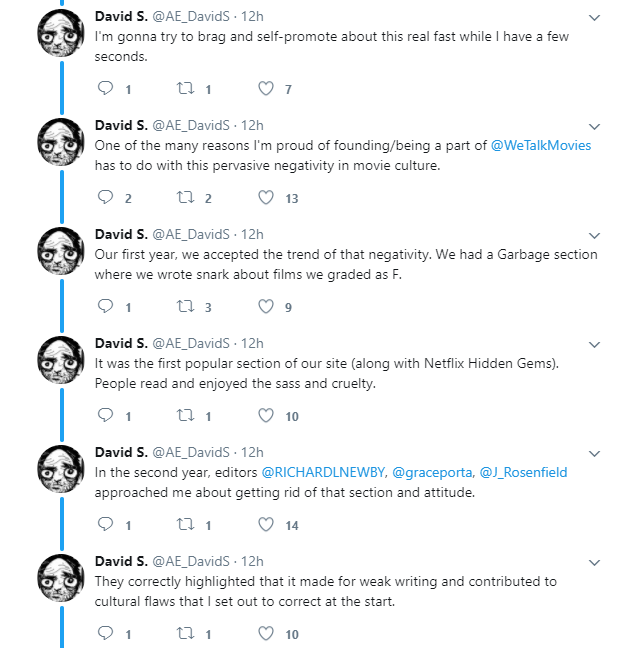This screenshot has width=640, height=648.
Task: Open the @RICHARDLNEWBY profile link
Action: pos(324,472)
